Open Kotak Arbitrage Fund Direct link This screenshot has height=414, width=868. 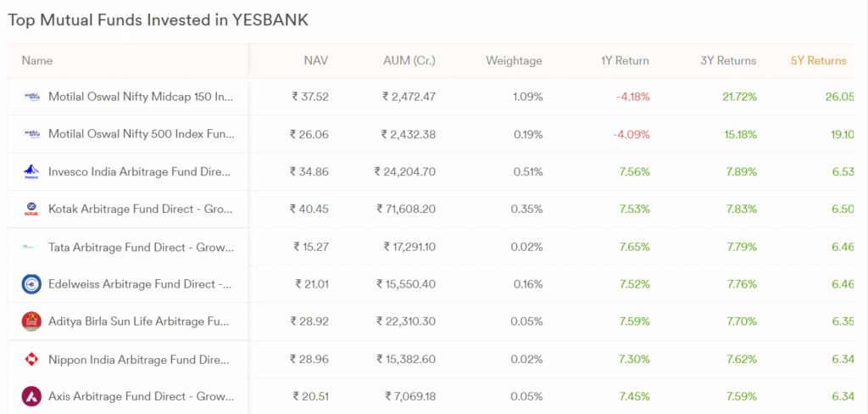coord(142,210)
